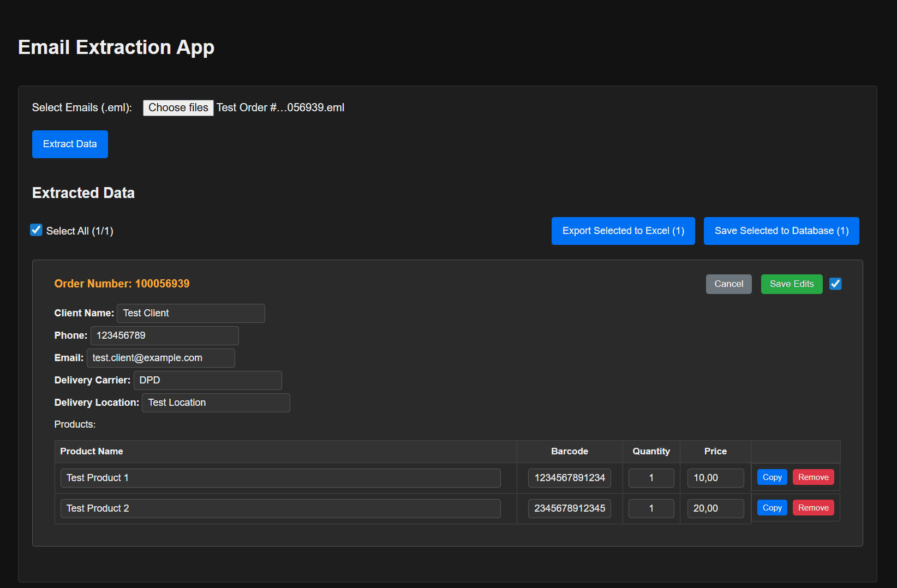The width and height of the screenshot is (897, 588).
Task: Click the Choose files button
Action: (178, 107)
